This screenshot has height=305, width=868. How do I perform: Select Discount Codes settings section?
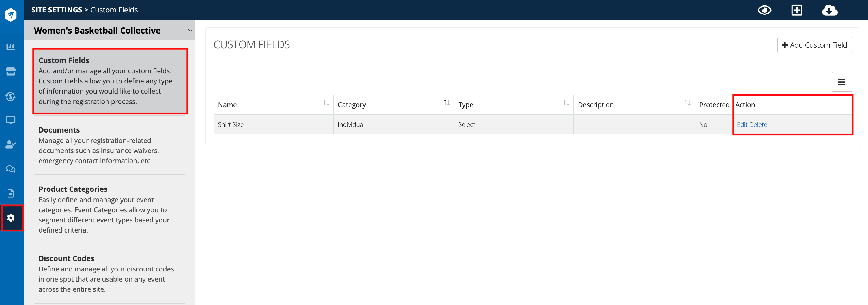tap(110, 274)
